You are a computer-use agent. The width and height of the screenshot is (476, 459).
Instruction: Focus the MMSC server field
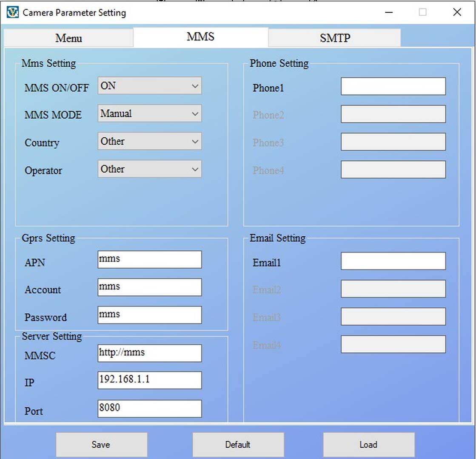(149, 354)
